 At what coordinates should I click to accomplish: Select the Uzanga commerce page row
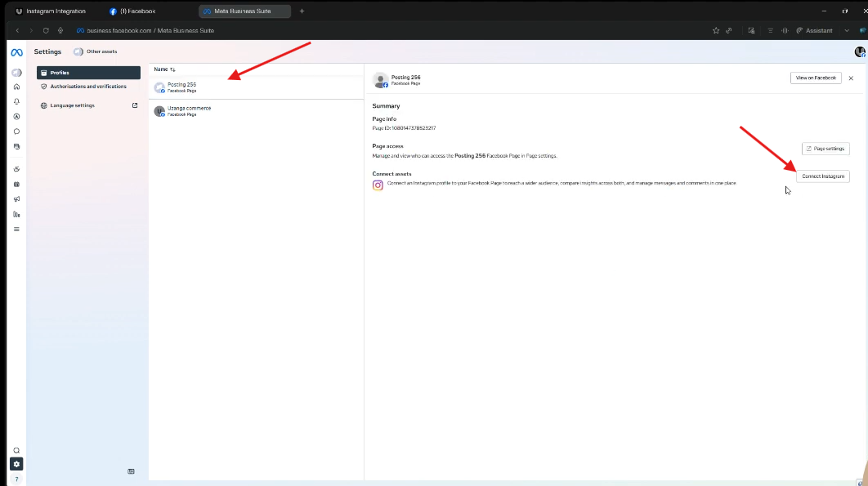(256, 111)
